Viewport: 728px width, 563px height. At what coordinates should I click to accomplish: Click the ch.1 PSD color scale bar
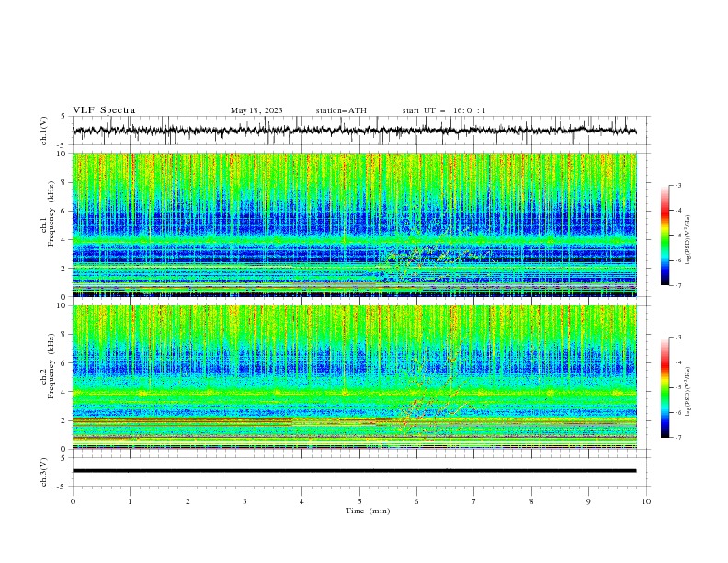[665, 235]
